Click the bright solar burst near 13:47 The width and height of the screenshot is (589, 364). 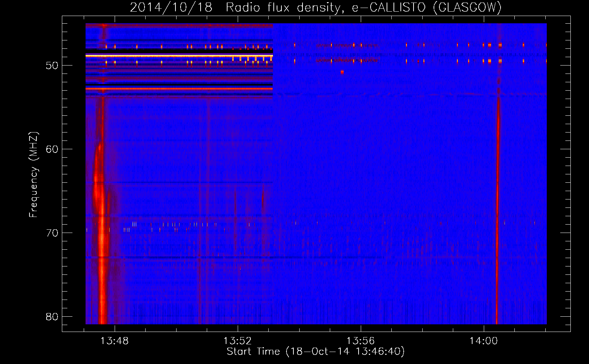coord(101,233)
